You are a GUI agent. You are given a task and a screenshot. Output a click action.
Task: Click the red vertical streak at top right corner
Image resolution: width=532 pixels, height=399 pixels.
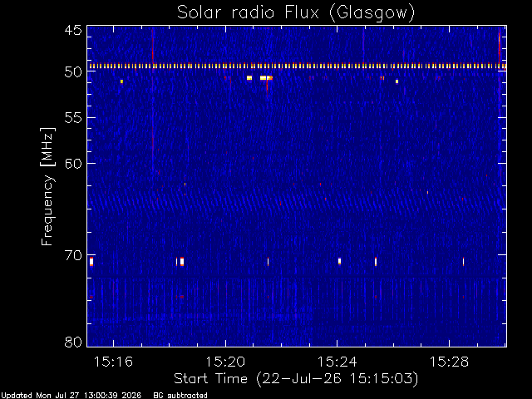(500, 46)
